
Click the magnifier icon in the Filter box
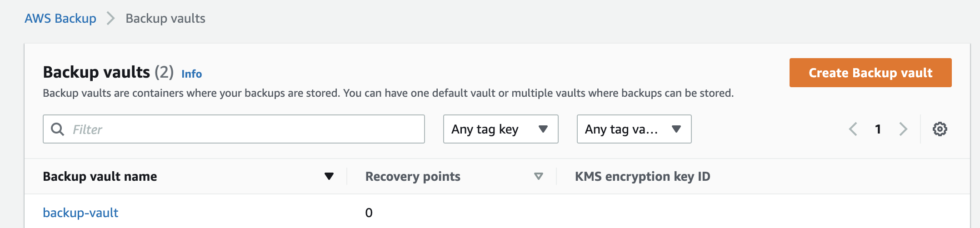(57, 129)
